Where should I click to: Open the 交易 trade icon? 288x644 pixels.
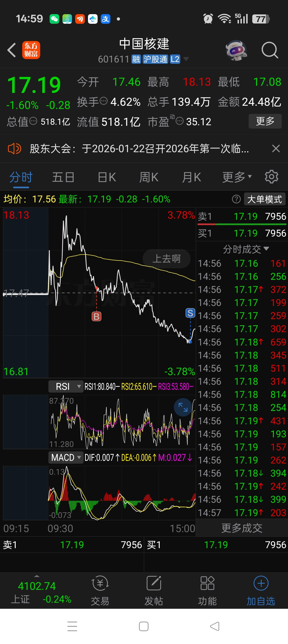[100, 591]
